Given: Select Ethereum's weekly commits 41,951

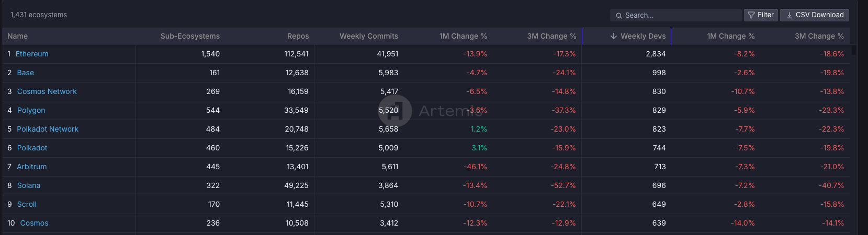Looking at the screenshot, I should pos(388,54).
